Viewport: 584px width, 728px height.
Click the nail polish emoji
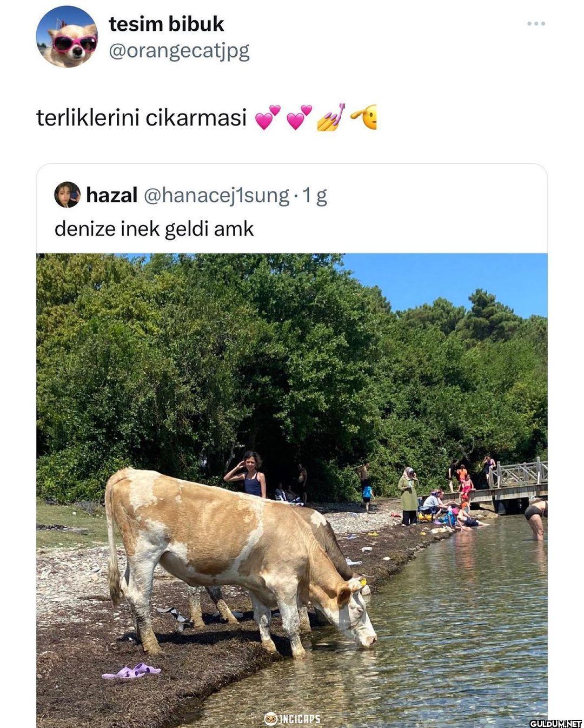[331, 117]
